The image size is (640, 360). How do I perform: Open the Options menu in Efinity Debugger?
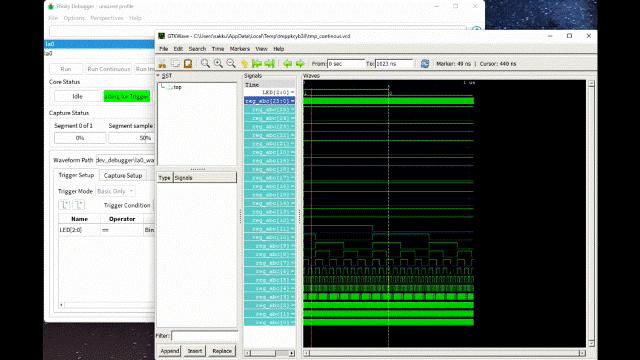74,18
